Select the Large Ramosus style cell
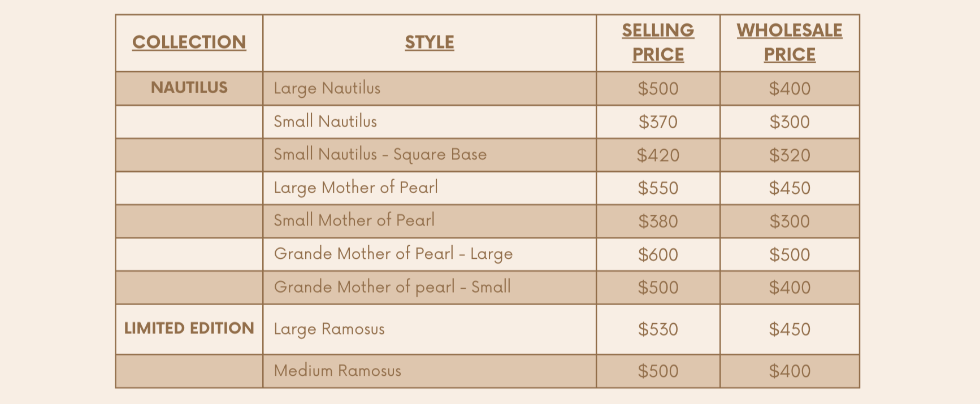The width and height of the screenshot is (980, 404). pos(430,329)
